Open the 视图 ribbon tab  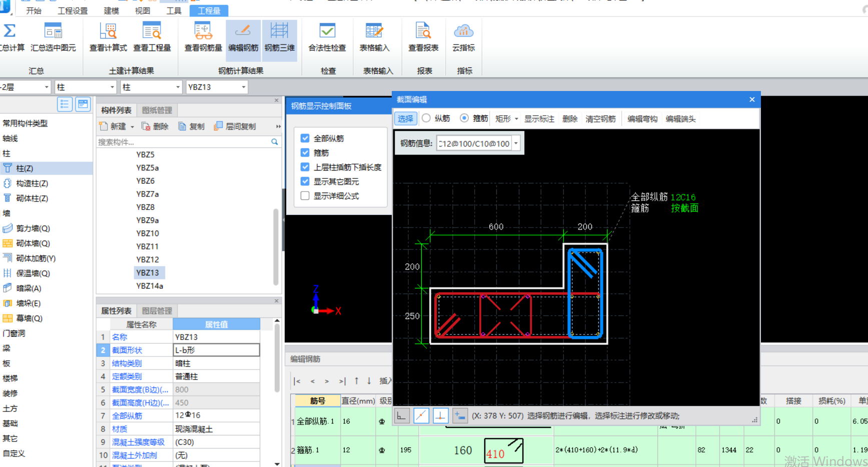143,10
